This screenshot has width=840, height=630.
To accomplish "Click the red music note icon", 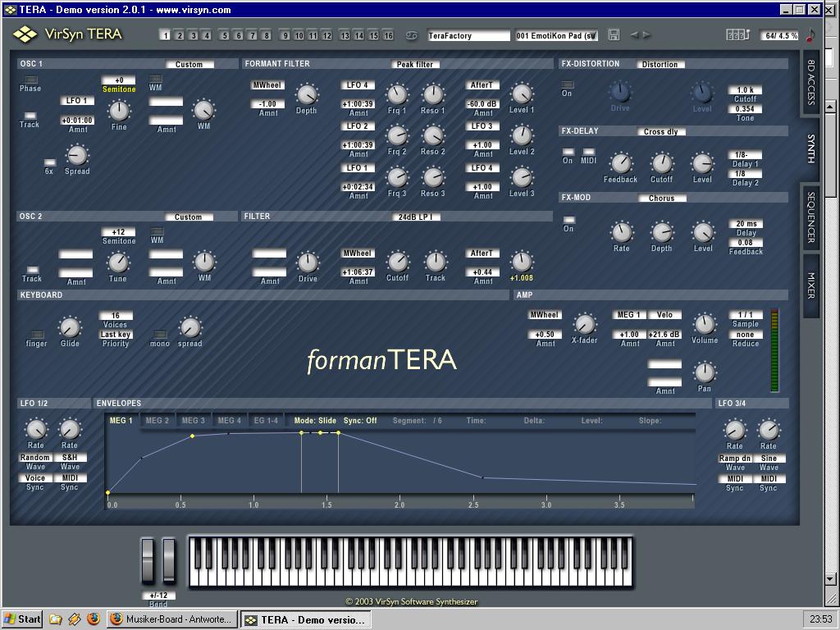I will pyautogui.click(x=810, y=35).
